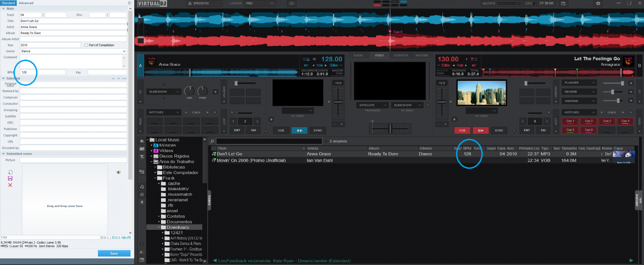Open deck A HOTCUES pads dropdown
644x265 pixels.
pos(164,112)
